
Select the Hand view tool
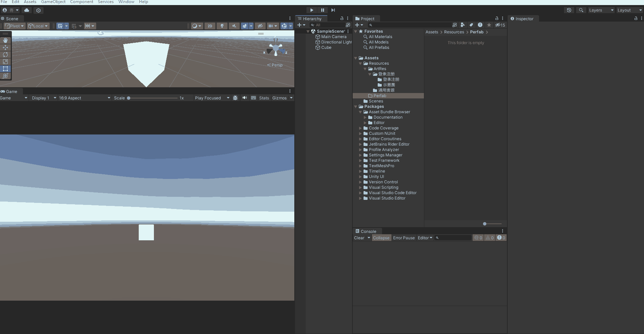click(x=5, y=40)
